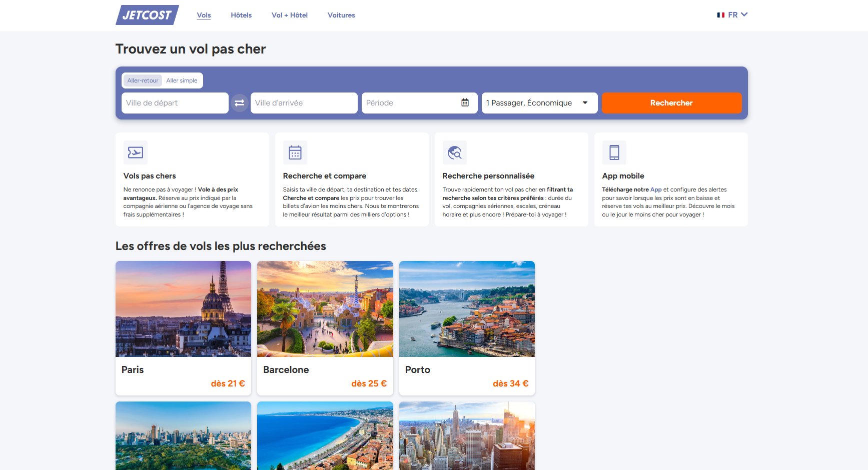The image size is (868, 470).
Task: Click the Recherche et compare calendar icon
Action: 295,152
